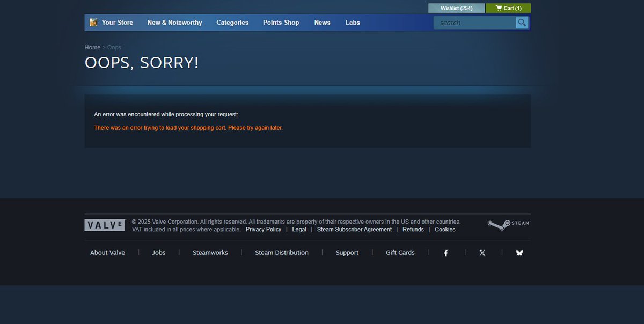Screen dimensions: 644x324
Task: Go to the Points Shop tab
Action: pos(281,23)
